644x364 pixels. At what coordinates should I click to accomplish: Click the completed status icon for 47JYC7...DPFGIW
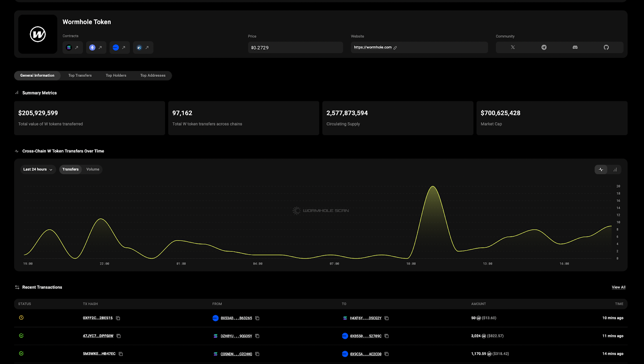[21, 335]
